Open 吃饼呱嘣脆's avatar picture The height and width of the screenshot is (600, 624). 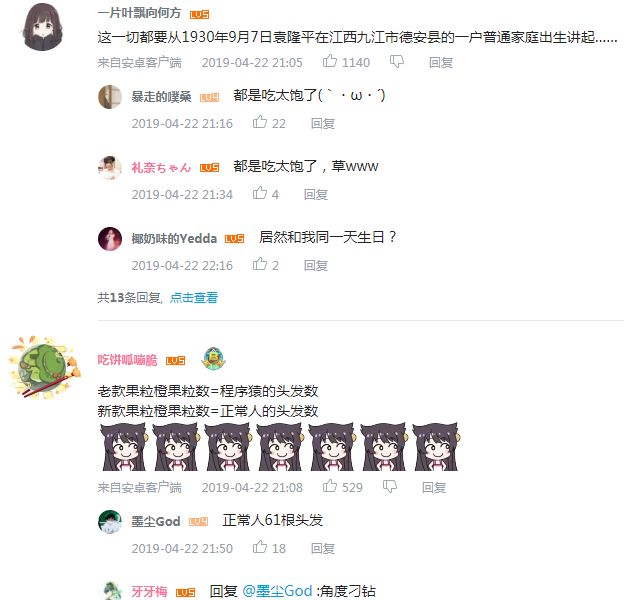pyautogui.click(x=45, y=366)
